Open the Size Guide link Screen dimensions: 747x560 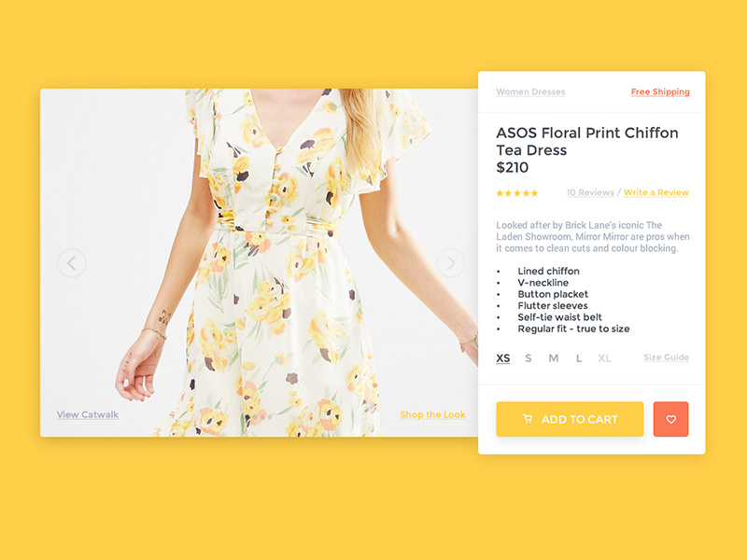click(x=666, y=357)
